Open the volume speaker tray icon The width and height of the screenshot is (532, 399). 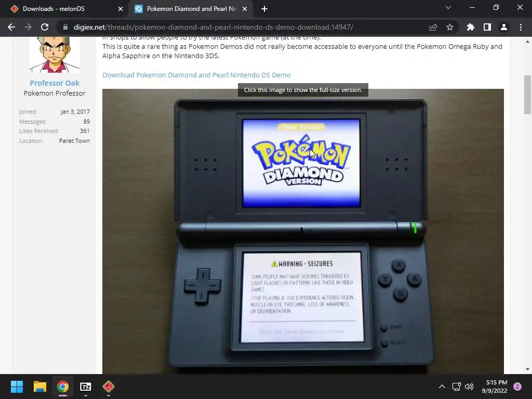pyautogui.click(x=469, y=387)
